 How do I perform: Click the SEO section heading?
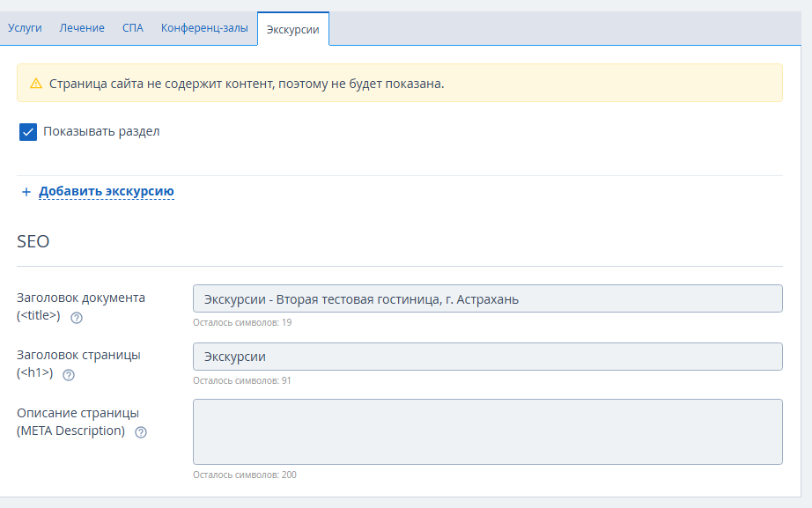coord(33,242)
